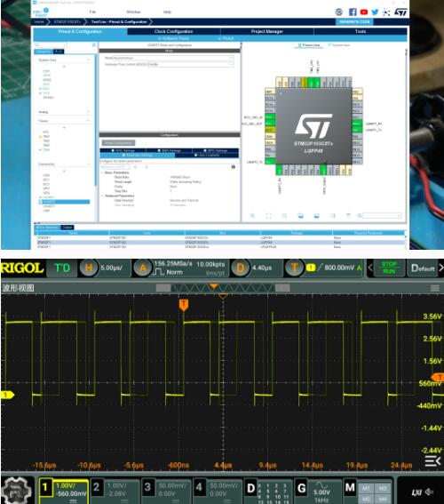
Task: Select highlighted USART2 in Connectivity list
Action: point(64,202)
